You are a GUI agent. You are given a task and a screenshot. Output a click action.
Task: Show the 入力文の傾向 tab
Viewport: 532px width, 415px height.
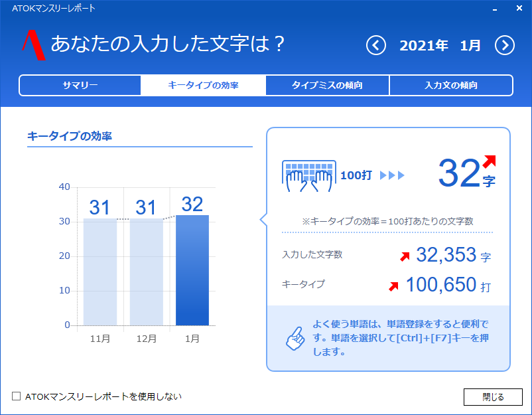point(450,86)
